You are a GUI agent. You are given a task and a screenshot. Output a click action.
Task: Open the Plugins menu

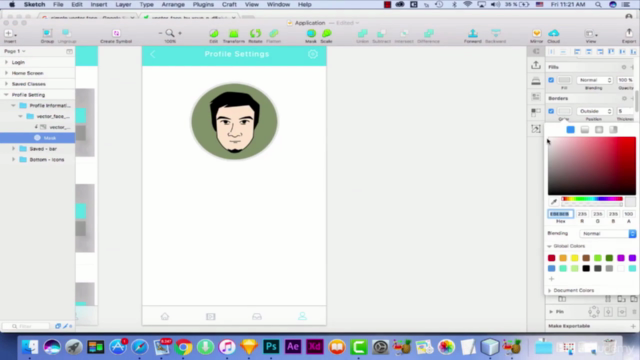click(x=203, y=4)
